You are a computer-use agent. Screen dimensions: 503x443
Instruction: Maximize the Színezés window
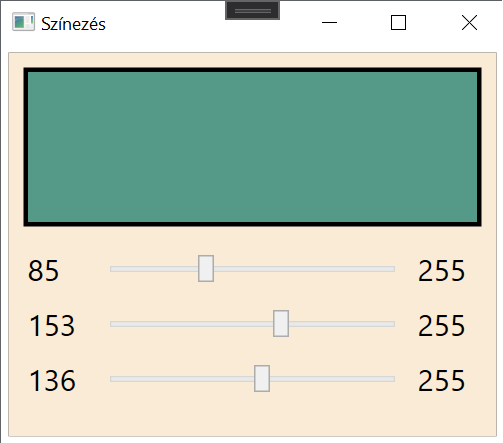398,23
